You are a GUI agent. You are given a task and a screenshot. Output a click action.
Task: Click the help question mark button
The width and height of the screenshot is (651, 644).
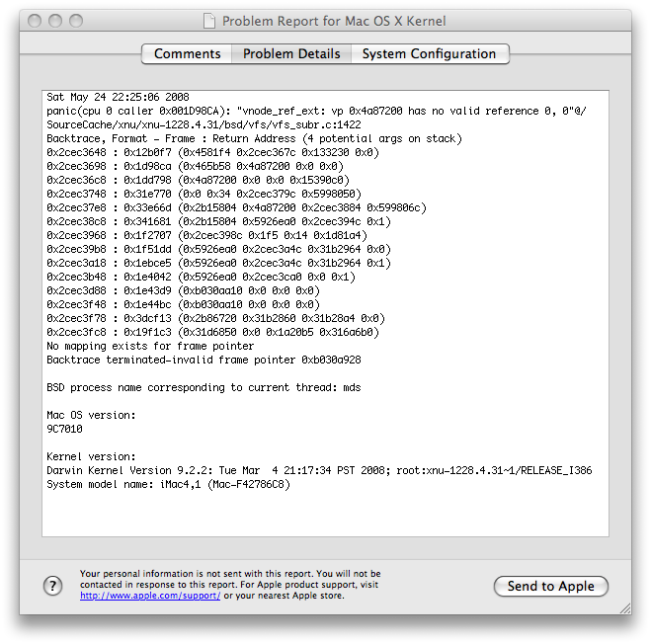pos(52,586)
